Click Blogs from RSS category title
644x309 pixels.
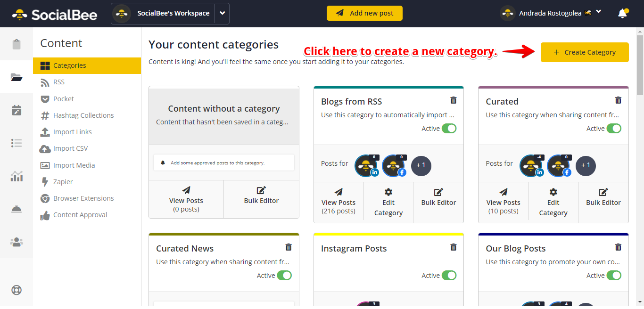point(352,101)
